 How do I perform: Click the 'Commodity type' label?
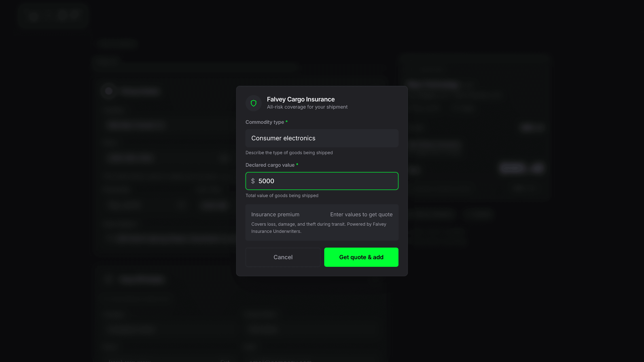point(265,122)
